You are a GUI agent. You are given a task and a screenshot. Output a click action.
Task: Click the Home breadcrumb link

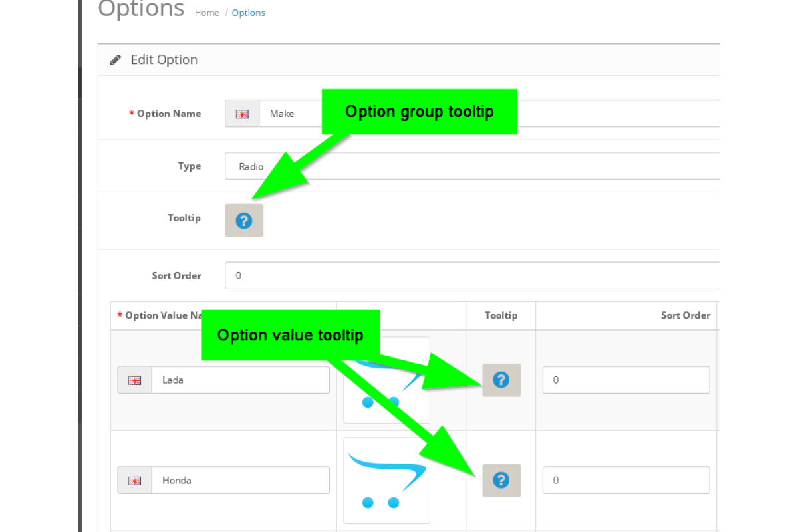click(207, 13)
